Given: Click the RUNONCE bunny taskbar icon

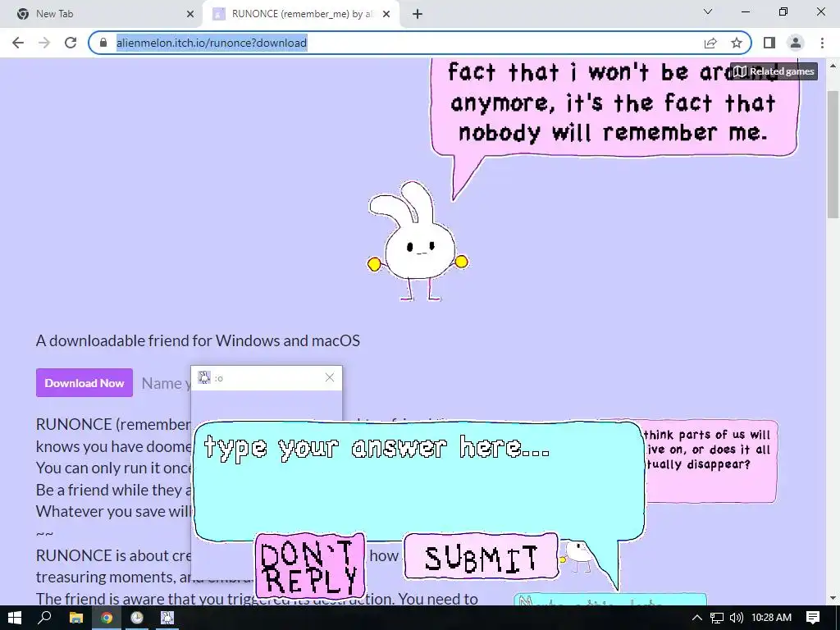Looking at the screenshot, I should (167, 618).
